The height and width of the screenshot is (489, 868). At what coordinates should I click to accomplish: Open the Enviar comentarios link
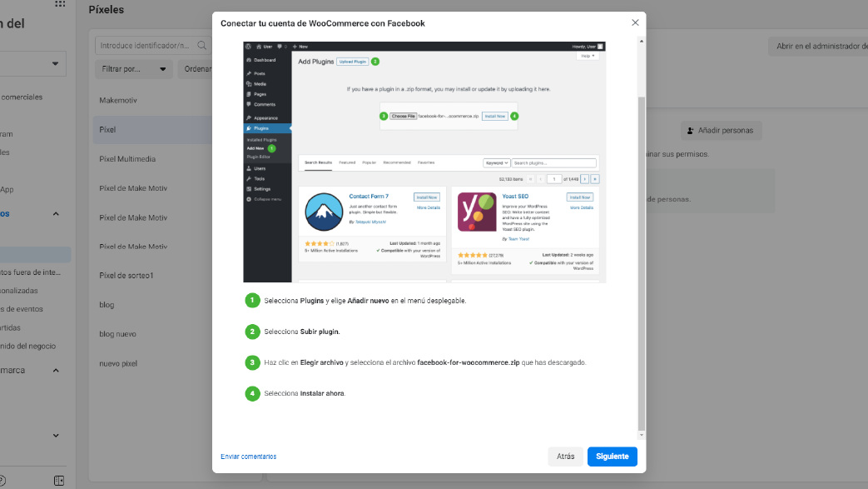(x=248, y=457)
